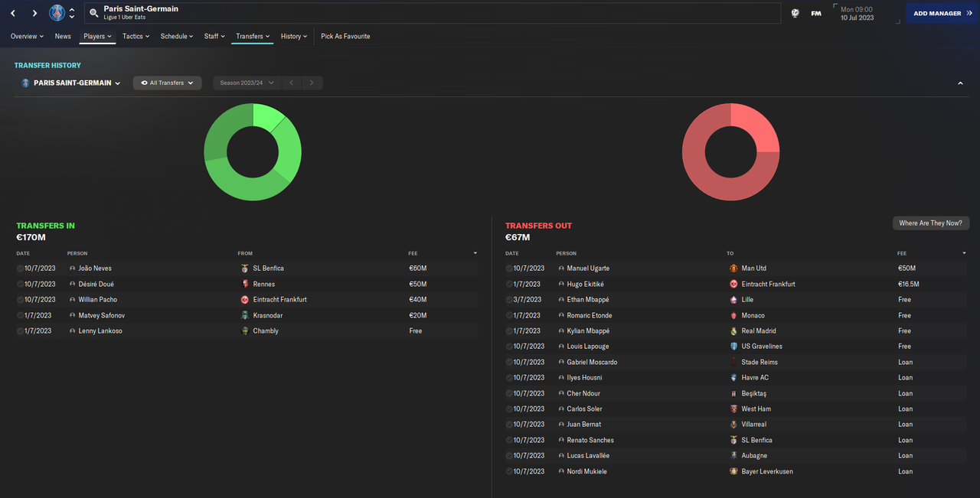Click the red Transfers Out donut chart
This screenshot has width=980, height=498.
(731, 152)
